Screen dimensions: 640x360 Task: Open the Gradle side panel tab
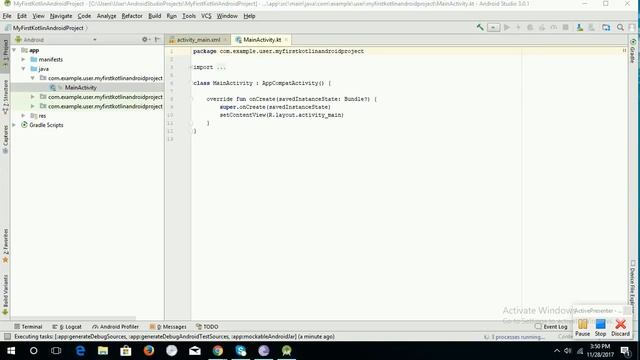click(x=633, y=51)
